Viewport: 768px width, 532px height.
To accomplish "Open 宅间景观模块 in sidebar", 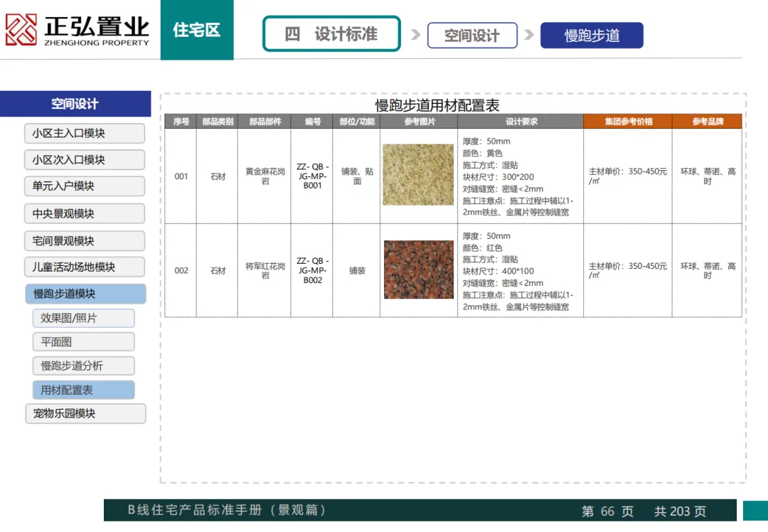I will pyautogui.click(x=85, y=240).
